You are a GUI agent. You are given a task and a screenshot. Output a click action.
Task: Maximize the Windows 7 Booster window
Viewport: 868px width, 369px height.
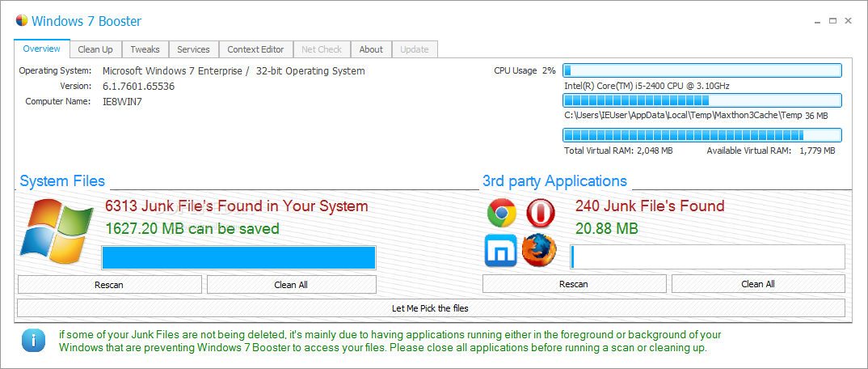pos(832,21)
